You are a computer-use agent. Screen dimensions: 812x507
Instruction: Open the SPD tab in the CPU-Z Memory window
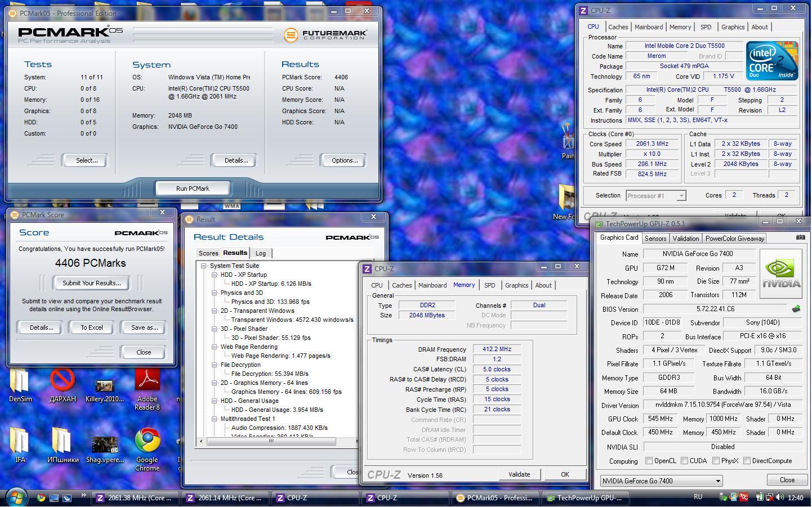(x=489, y=285)
